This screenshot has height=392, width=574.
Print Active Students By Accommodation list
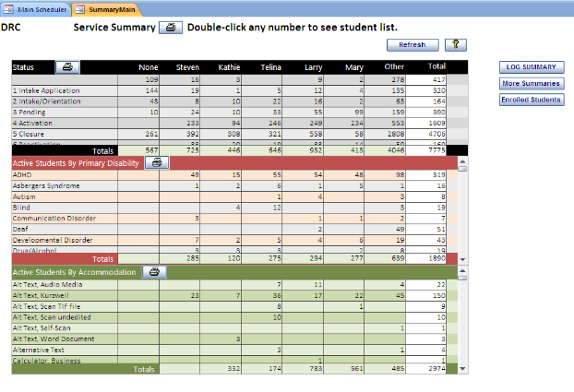point(153,272)
